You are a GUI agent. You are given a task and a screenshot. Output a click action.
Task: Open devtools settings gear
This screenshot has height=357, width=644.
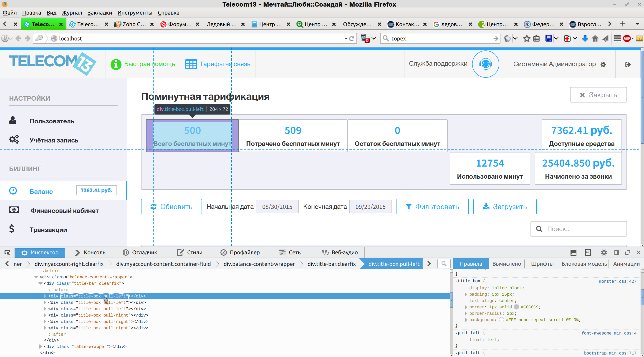tap(604, 252)
